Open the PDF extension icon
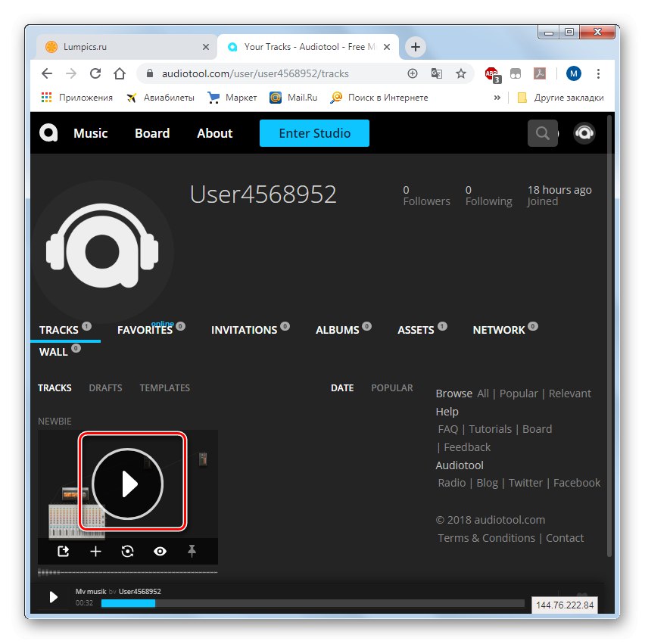The image size is (645, 644). (539, 73)
